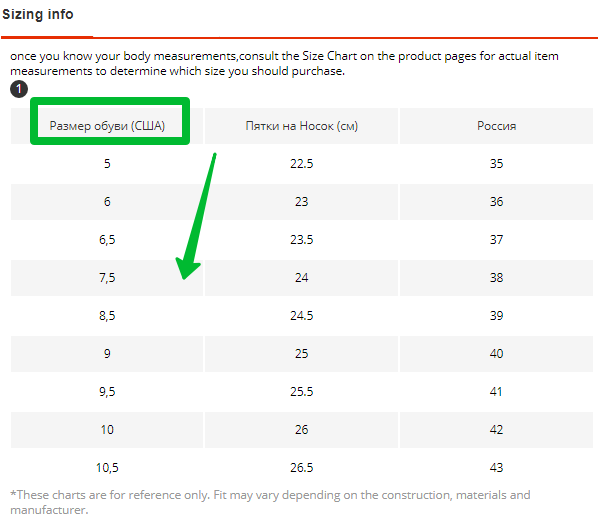Click the 22.5 cm heel-to-toe value
Image resolution: width=598 pixels, height=531 pixels.
tap(301, 164)
